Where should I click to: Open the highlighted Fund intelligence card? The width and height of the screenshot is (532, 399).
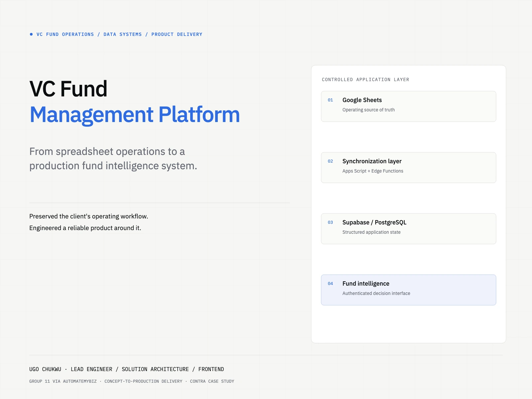point(408,290)
